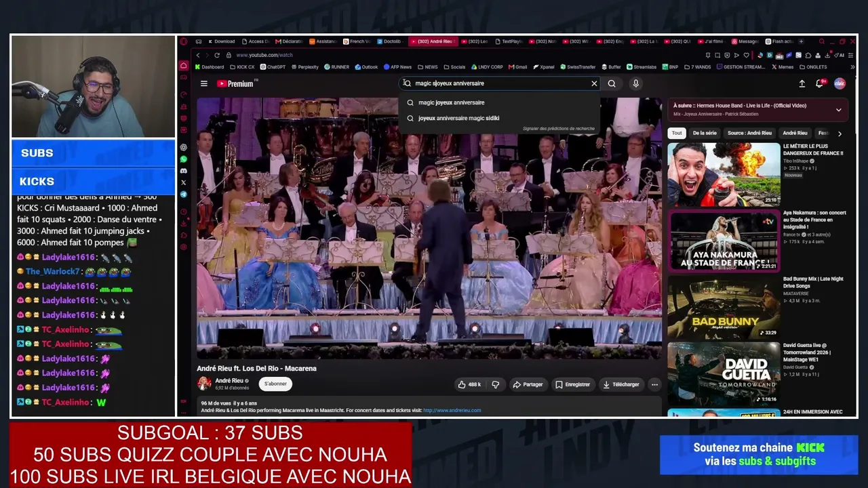The height and width of the screenshot is (488, 868).
Task: Go to the YouTube Premium home logo
Action: point(237,83)
